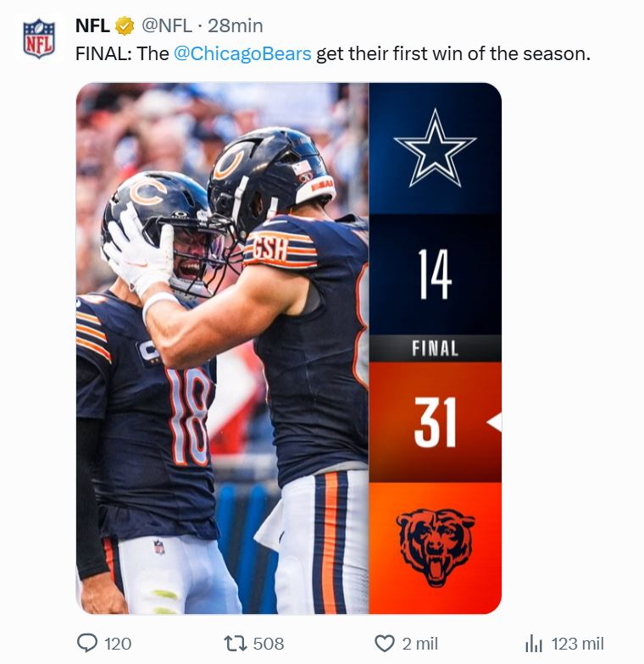
Task: Click the retweet arrows icon
Action: pos(236,644)
